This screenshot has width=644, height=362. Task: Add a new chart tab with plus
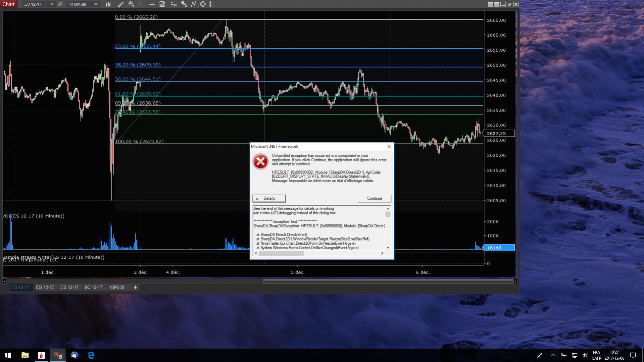point(136,287)
